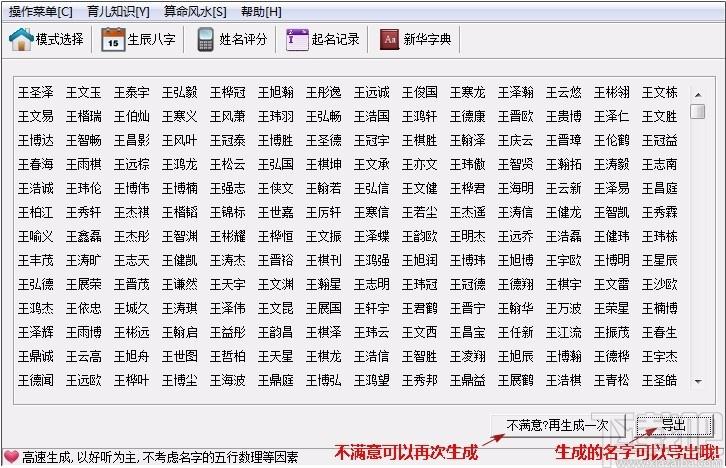Screen dimensions: 726x468
Task: Select the name 王志明
Action: coord(371,284)
